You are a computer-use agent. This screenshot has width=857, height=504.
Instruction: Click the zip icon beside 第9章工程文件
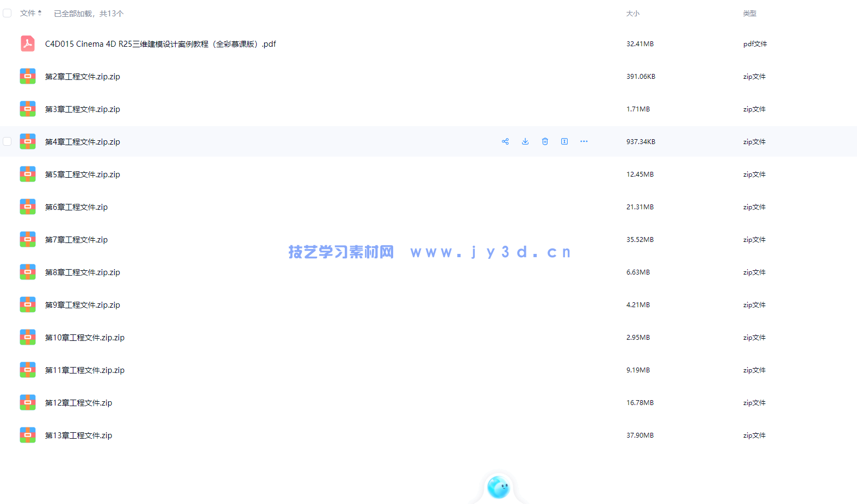coord(28,304)
